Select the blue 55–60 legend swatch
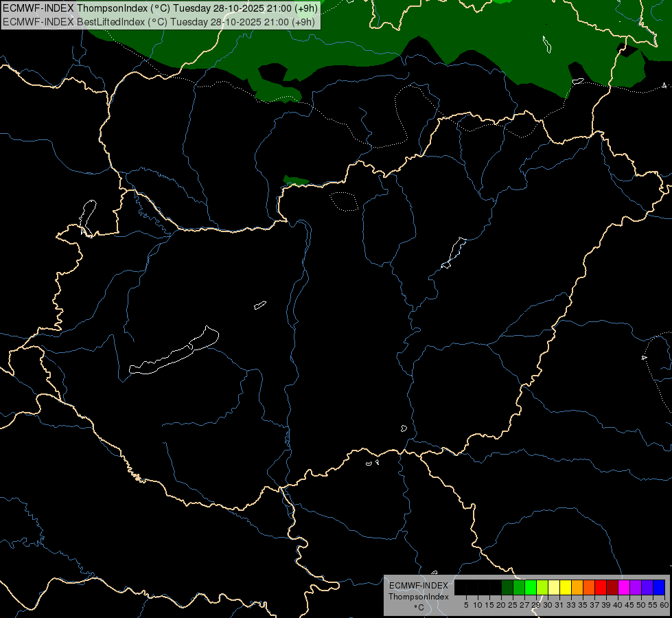Image resolution: width=672 pixels, height=618 pixels. tap(659, 587)
